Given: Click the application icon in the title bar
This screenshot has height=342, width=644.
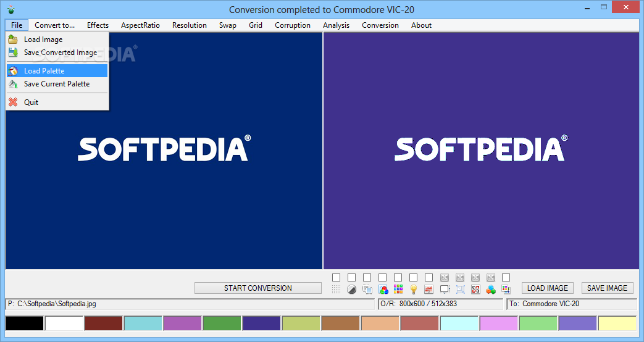Looking at the screenshot, I should [x=10, y=9].
